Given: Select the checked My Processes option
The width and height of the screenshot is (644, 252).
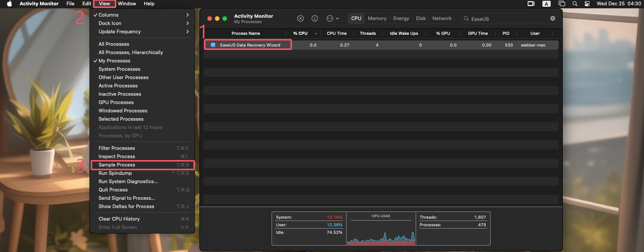Looking at the screenshot, I should [x=142, y=61].
